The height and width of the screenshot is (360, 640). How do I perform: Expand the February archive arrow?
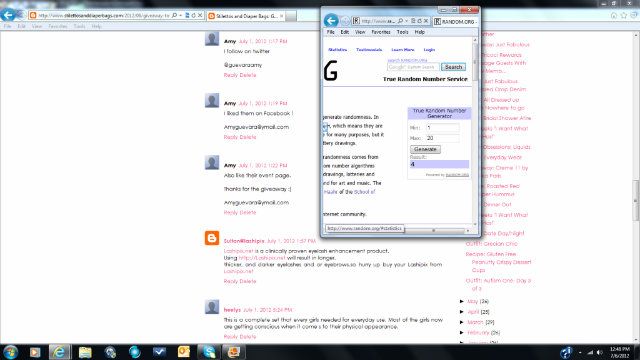462,333
